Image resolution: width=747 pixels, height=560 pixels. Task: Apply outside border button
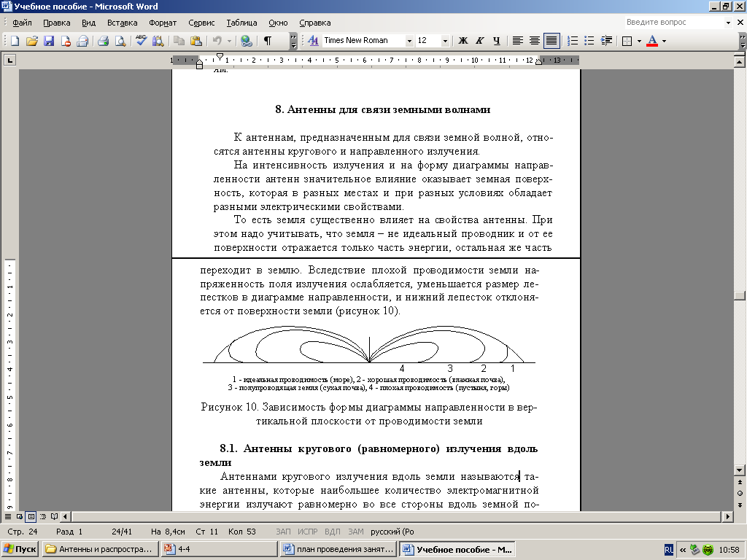(x=627, y=41)
